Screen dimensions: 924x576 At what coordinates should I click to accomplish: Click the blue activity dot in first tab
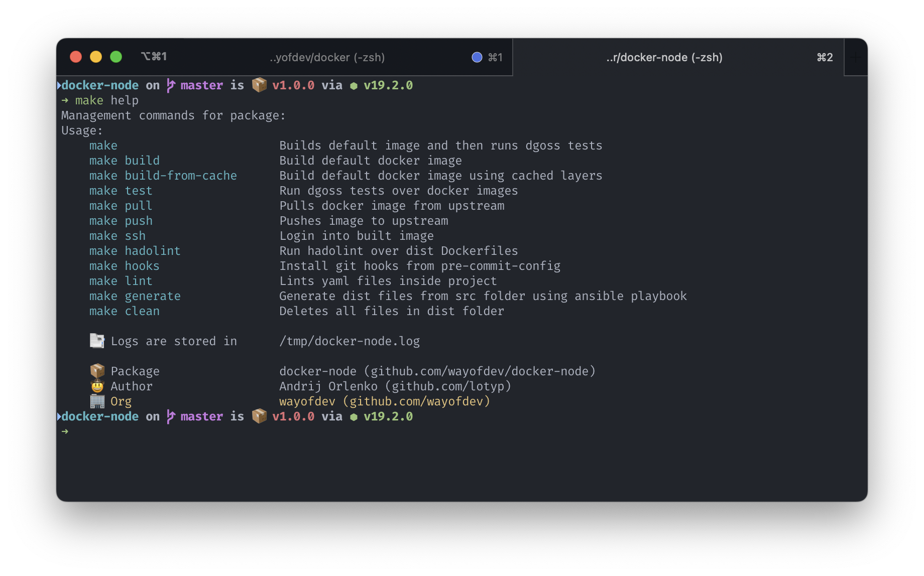click(477, 57)
